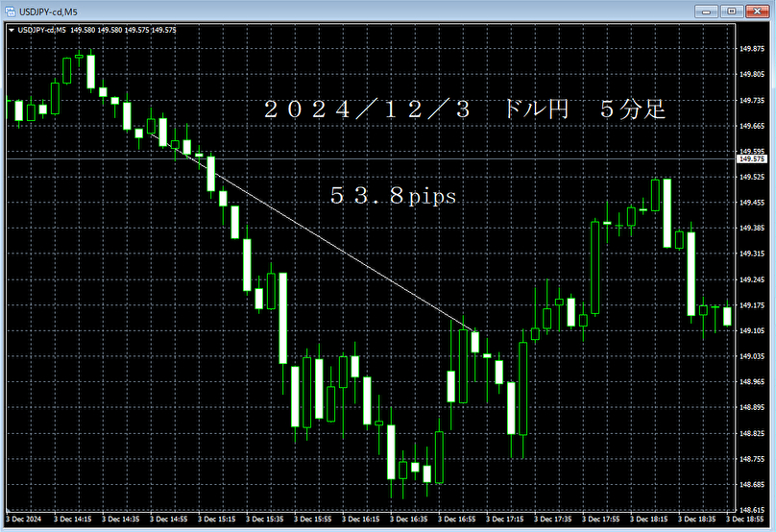Click the '3 Dec 17:55' time axis label
Screen dimensions: 776x532
point(601,520)
